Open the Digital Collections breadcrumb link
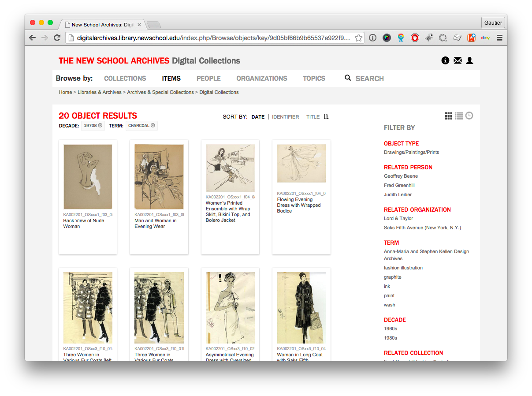This screenshot has height=396, width=532. coord(219,92)
